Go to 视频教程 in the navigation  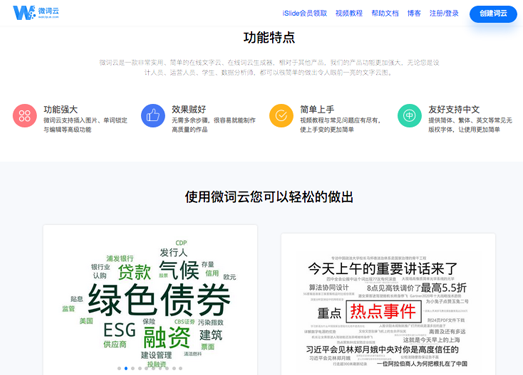[x=349, y=13]
